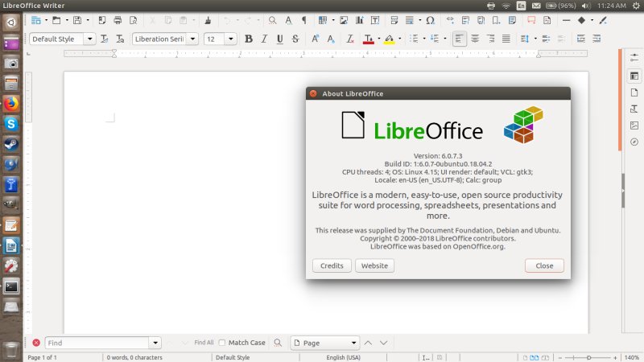Click the Export as PDF icon
The image size is (644, 362).
click(x=102, y=20)
